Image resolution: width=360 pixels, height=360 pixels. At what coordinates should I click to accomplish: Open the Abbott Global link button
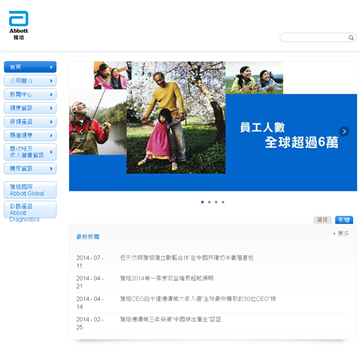(x=30, y=190)
